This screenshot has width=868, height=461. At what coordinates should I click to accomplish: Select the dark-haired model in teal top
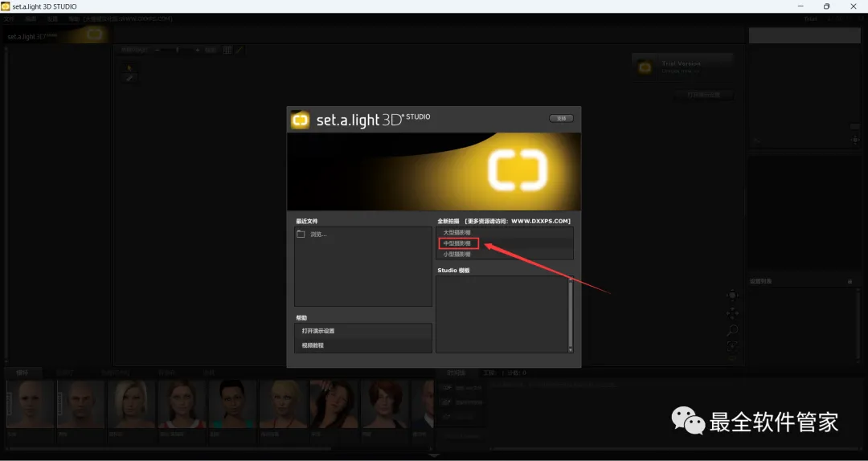point(233,404)
